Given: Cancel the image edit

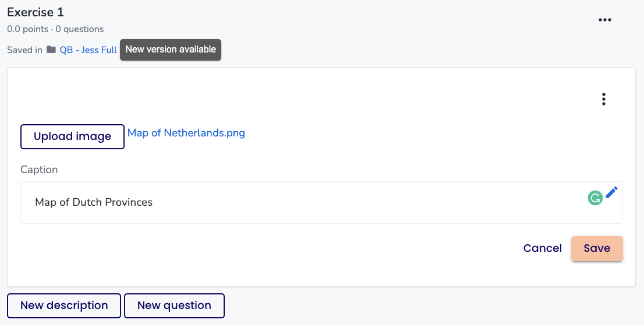Looking at the screenshot, I should click(x=542, y=248).
